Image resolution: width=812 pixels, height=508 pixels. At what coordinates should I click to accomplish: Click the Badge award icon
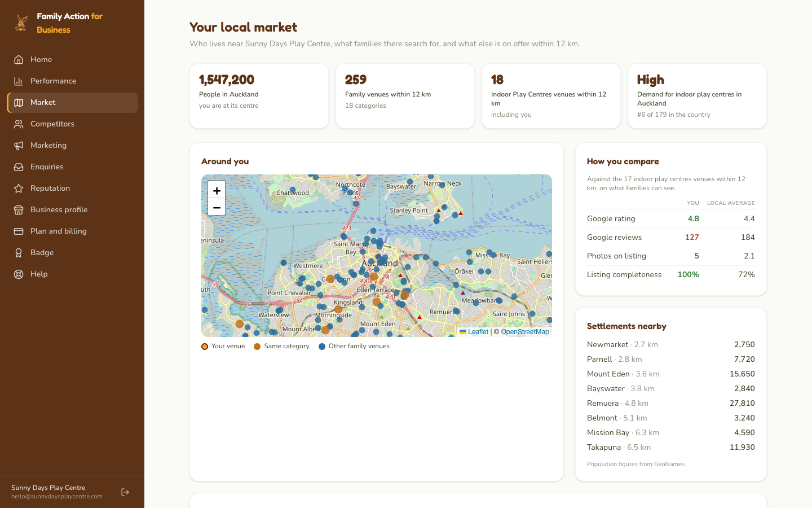point(19,252)
